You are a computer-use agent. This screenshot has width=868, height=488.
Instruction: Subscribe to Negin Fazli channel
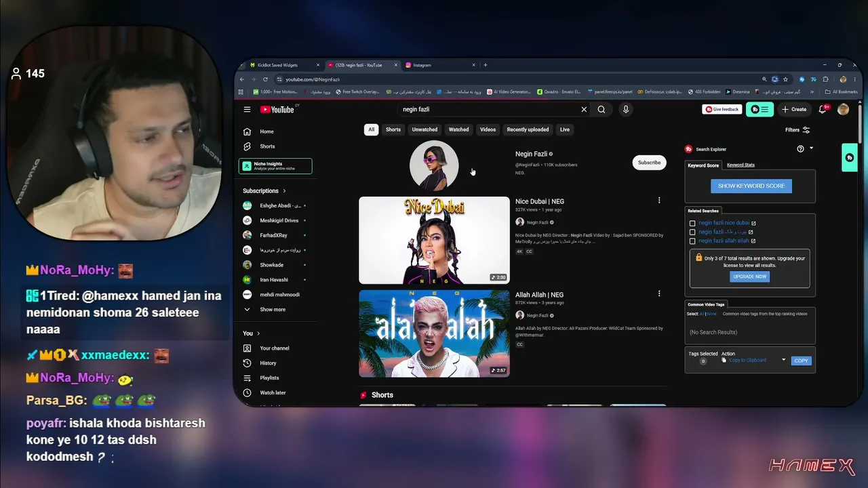649,163
